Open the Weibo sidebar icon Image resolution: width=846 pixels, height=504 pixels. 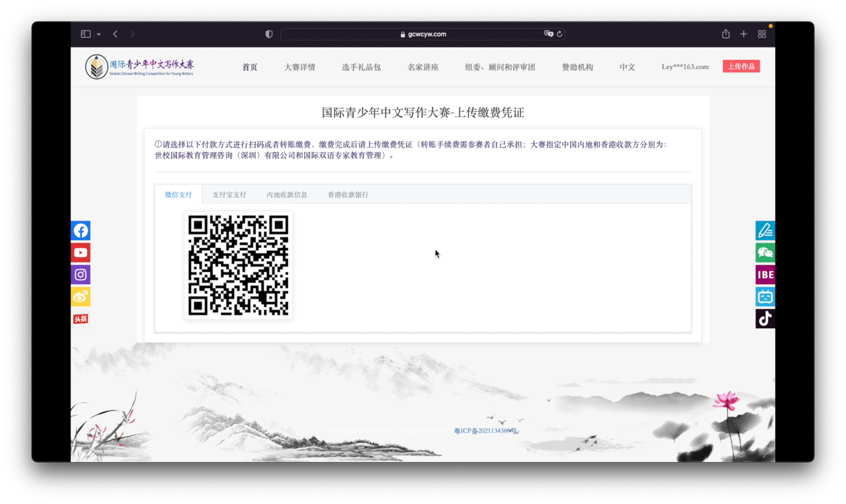pos(81,297)
